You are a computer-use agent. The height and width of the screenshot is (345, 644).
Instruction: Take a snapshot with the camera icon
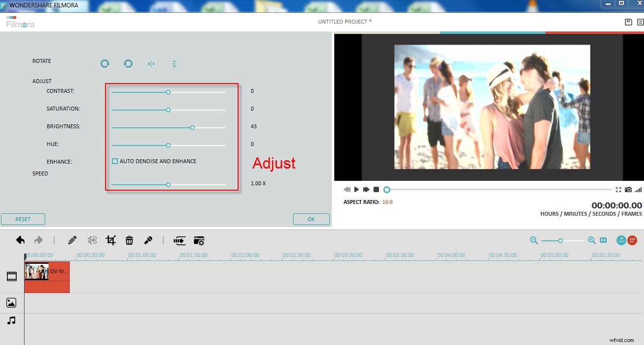(628, 189)
